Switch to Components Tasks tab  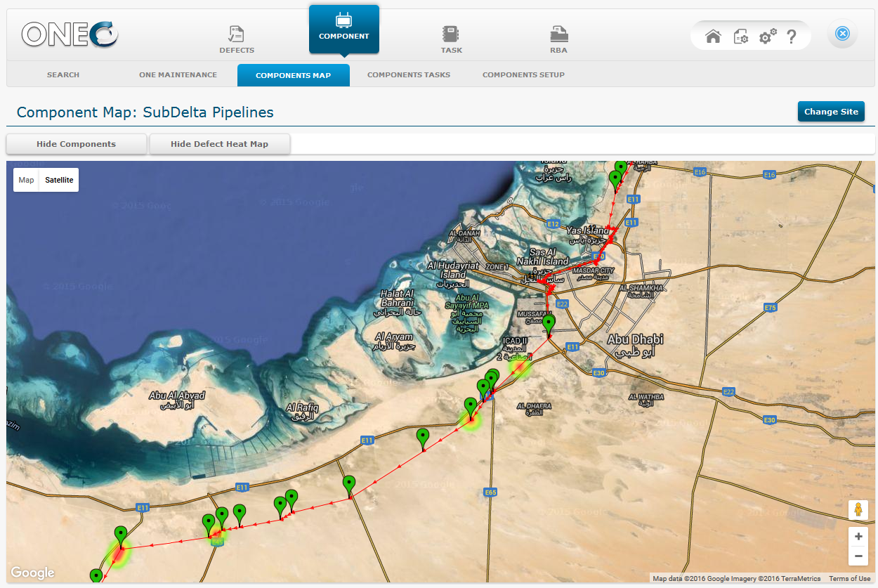(x=409, y=74)
